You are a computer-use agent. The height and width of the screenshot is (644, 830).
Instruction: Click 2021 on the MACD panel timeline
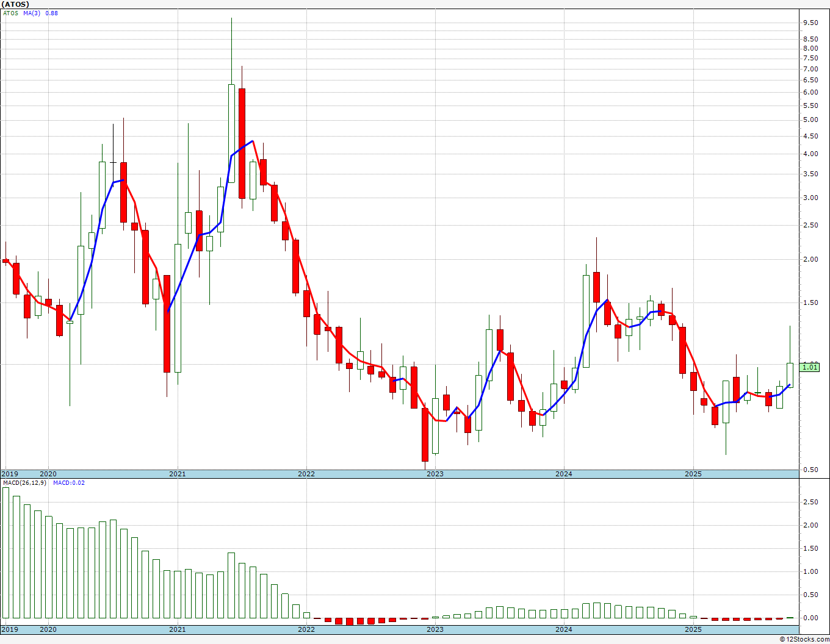pos(177,629)
